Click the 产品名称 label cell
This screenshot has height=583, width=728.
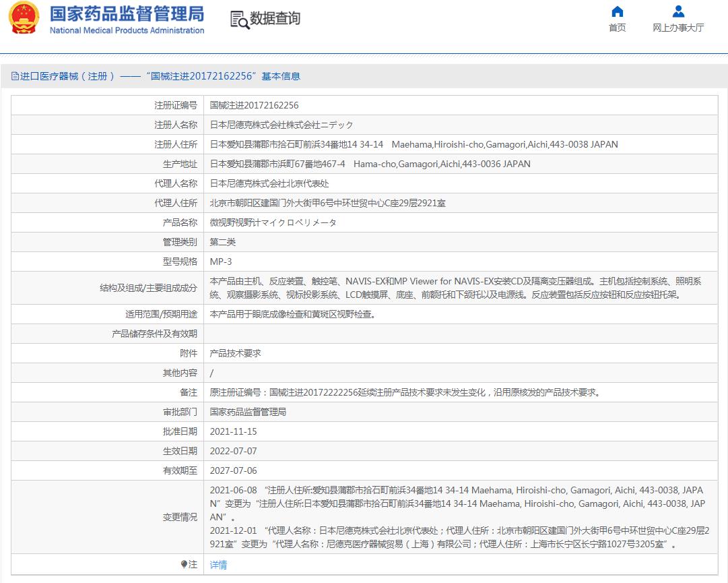pyautogui.click(x=107, y=222)
